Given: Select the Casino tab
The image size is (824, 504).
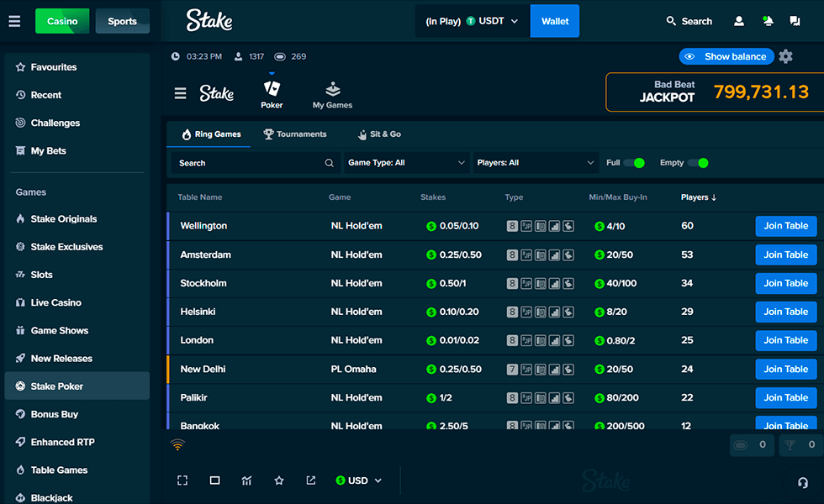Looking at the screenshot, I should coord(62,21).
